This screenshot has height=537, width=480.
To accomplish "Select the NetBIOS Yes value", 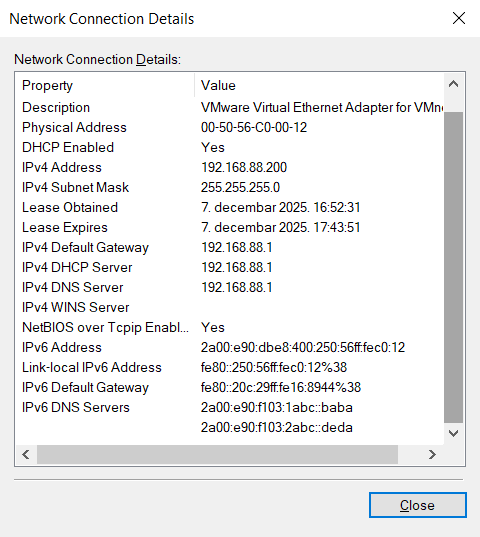I will [x=213, y=327].
